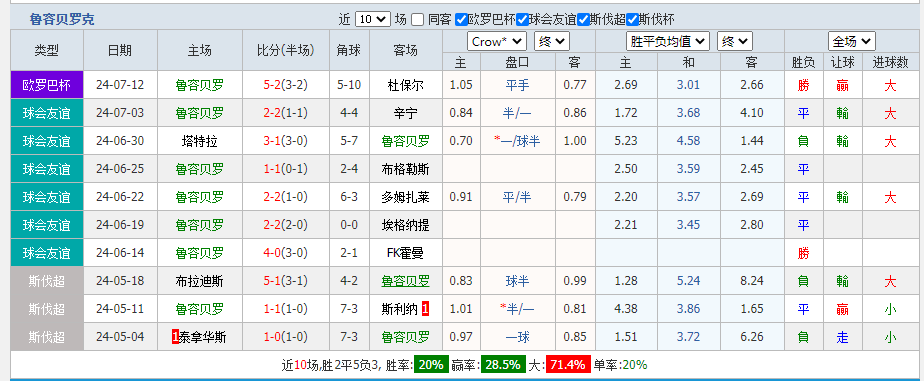The width and height of the screenshot is (924, 381).
Task: Click the 走 handicap result for 24-05-04
Action: tap(843, 337)
